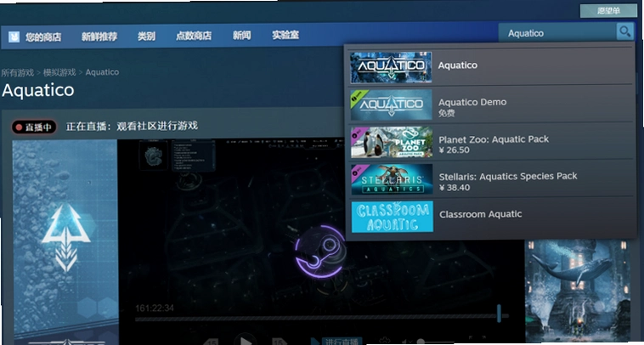Select the Classroom Aquatic result title
Image resolution: width=644 pixels, height=345 pixels.
point(481,214)
